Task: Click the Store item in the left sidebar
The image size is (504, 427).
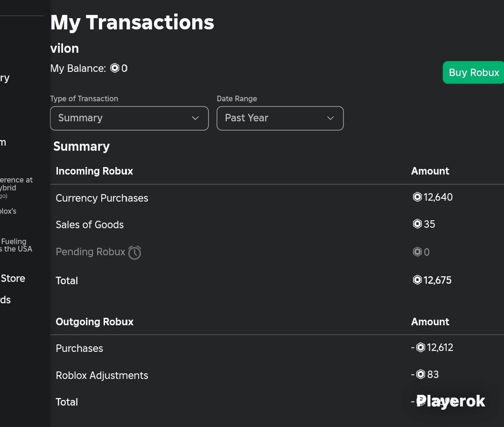Action: 13,278
